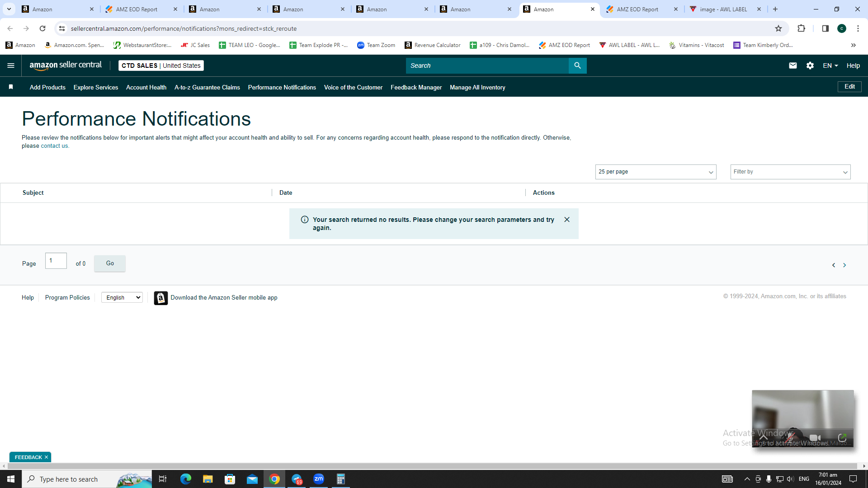Open File Explorer from the taskbar
Viewport: 868px width, 488px height.
pyautogui.click(x=208, y=479)
